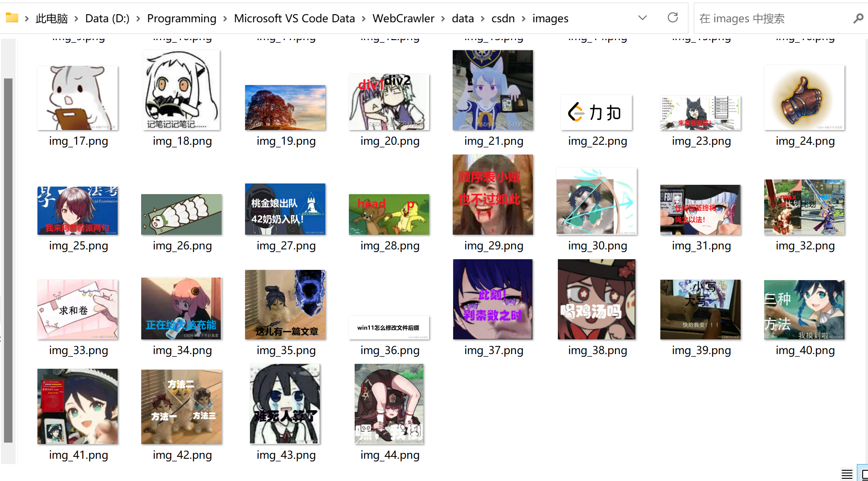The width and height of the screenshot is (868, 481).
Task: Click the vertical scrollbar thumb
Action: point(8,261)
